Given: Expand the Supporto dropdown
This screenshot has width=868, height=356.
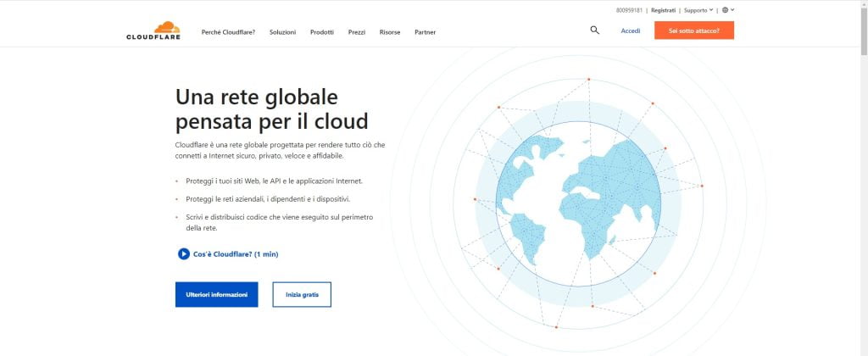Looking at the screenshot, I should pyautogui.click(x=698, y=10).
